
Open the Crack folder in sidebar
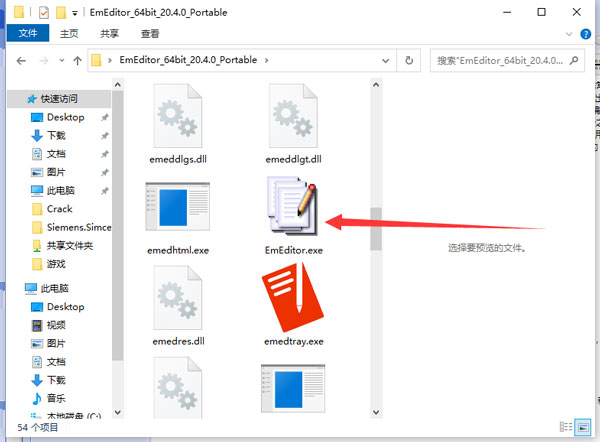(59, 209)
